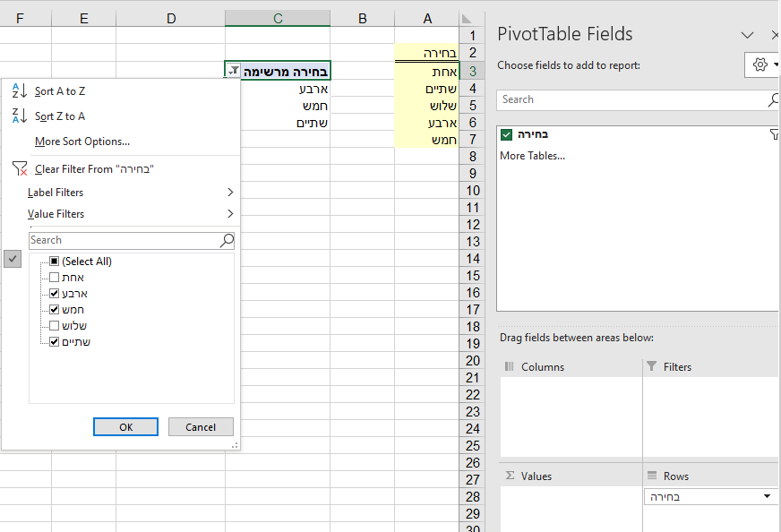This screenshot has height=532, width=781.
Task: Click the search magnifier in the filter menu
Action: click(227, 240)
